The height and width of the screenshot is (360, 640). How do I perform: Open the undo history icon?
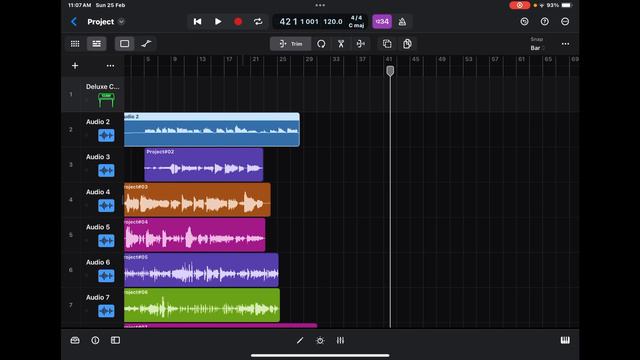(524, 22)
